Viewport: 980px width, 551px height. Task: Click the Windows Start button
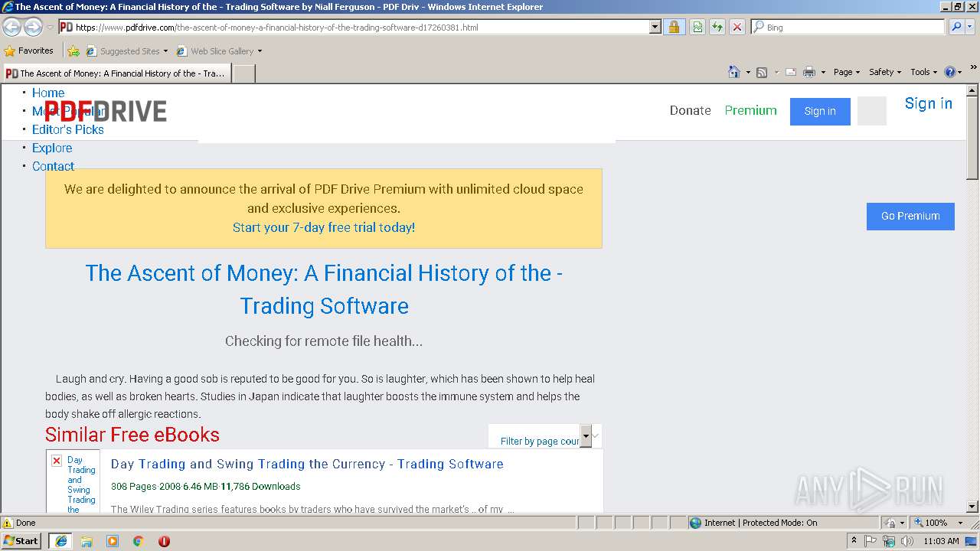21,541
